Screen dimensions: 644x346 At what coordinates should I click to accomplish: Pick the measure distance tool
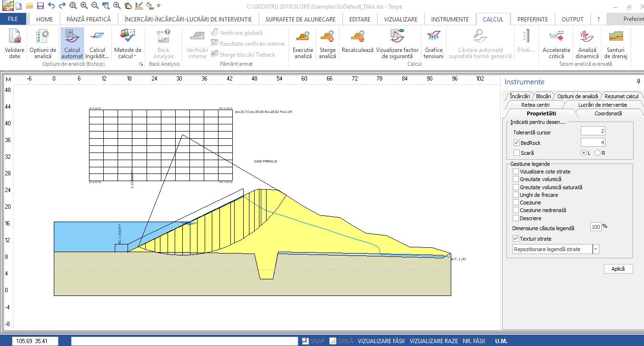(x=139, y=6)
